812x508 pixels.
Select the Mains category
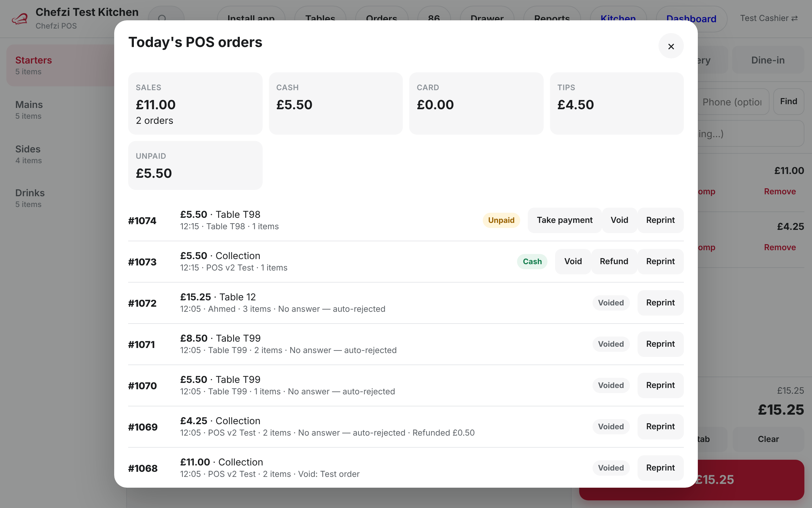pos(60,110)
